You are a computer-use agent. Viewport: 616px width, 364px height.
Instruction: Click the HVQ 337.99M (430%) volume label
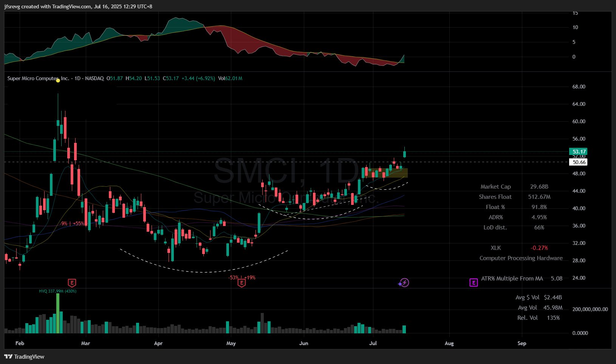click(58, 291)
